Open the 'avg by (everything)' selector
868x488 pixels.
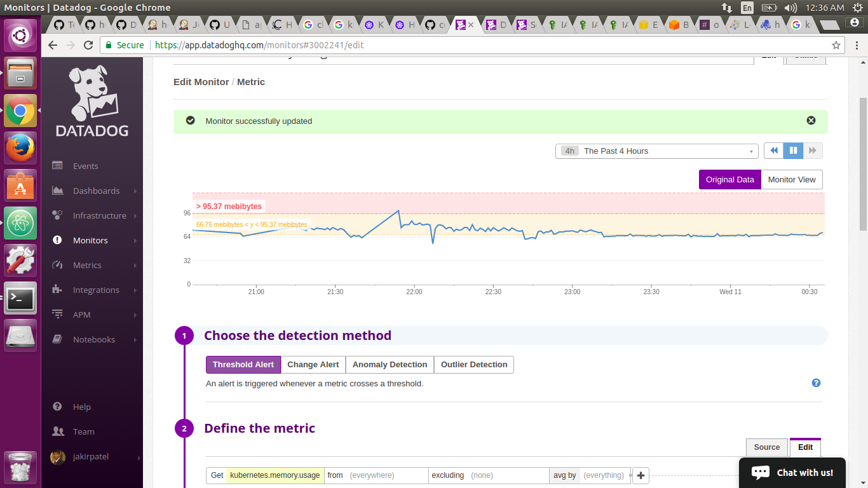tap(590, 475)
